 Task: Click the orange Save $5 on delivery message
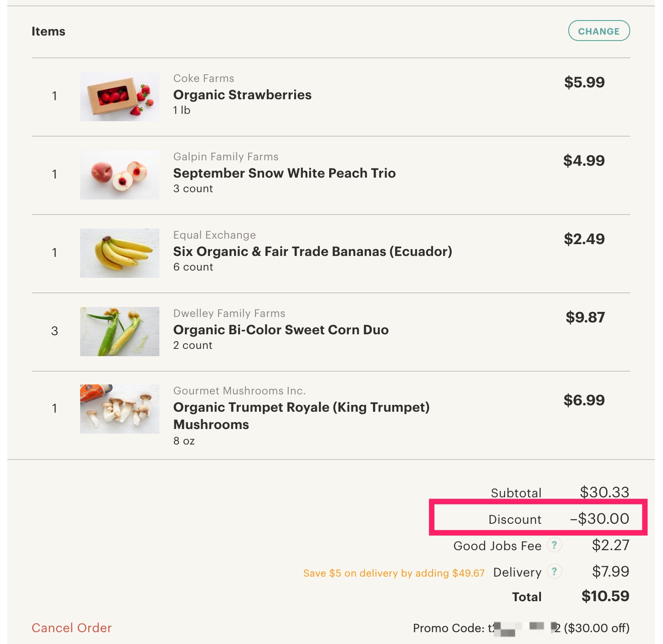(x=394, y=573)
